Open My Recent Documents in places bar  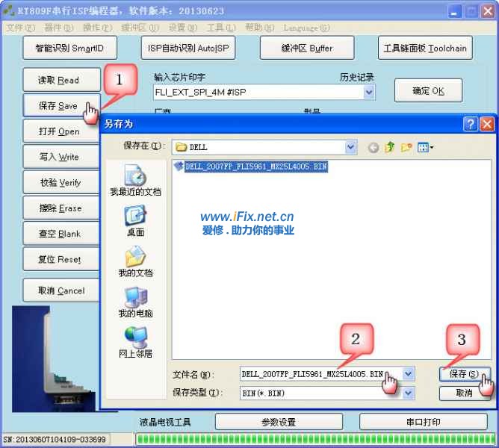pyautogui.click(x=135, y=181)
